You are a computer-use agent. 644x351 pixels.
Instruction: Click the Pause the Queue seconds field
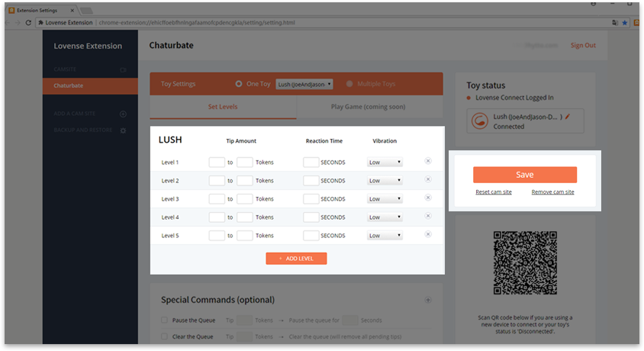[350, 320]
